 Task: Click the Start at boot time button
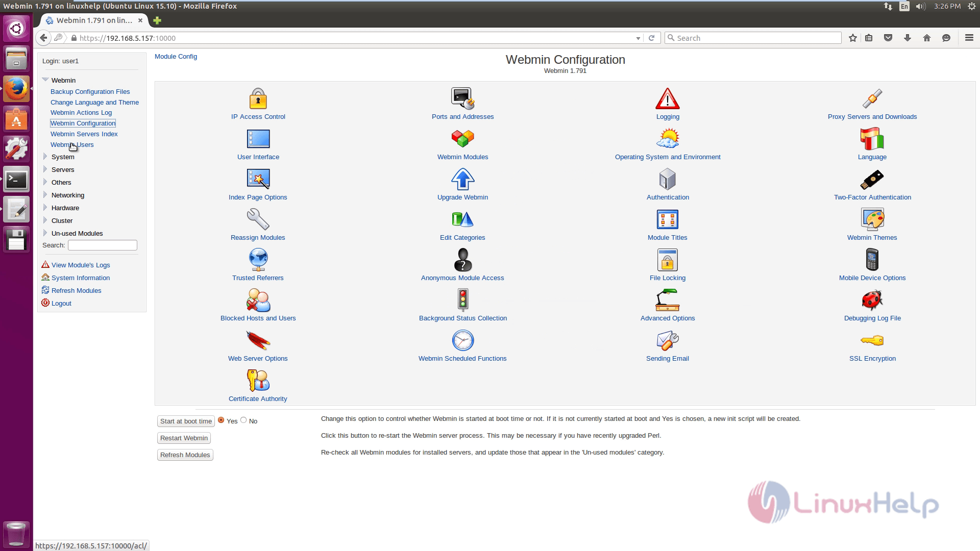(x=185, y=421)
